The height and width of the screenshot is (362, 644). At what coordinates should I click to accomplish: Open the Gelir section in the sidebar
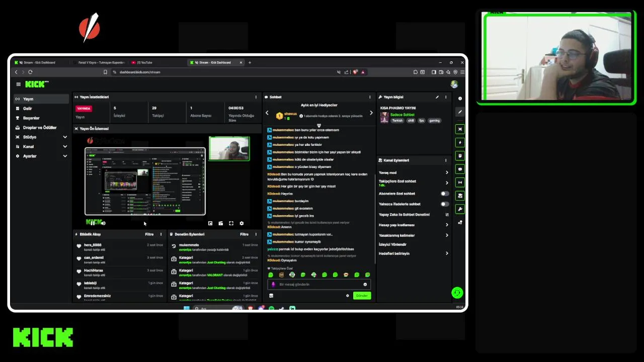[x=41, y=109]
